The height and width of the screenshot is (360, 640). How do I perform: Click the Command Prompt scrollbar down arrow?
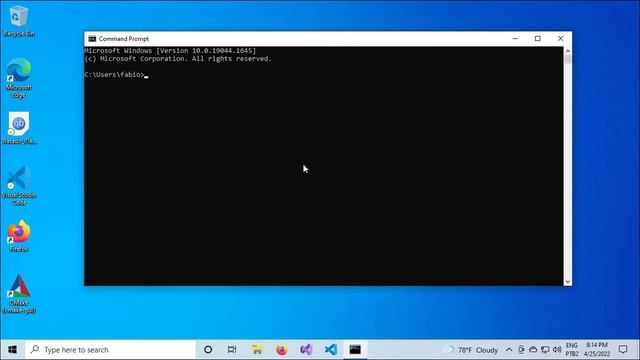click(x=567, y=282)
